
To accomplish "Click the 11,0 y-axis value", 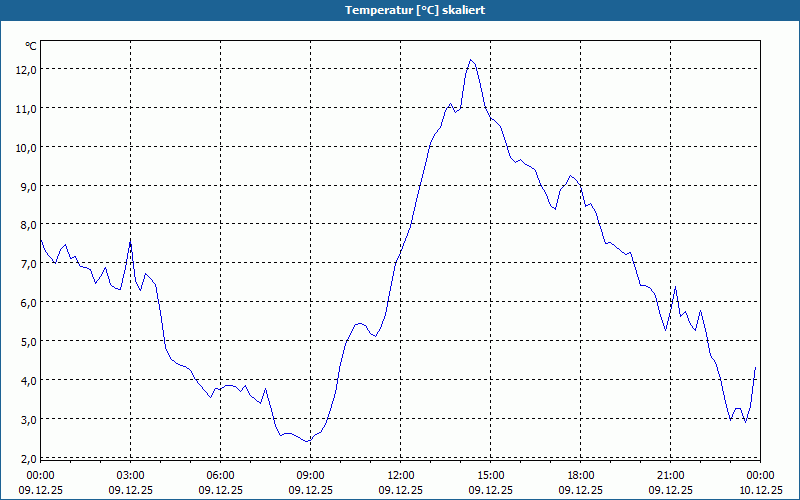I will [x=26, y=109].
